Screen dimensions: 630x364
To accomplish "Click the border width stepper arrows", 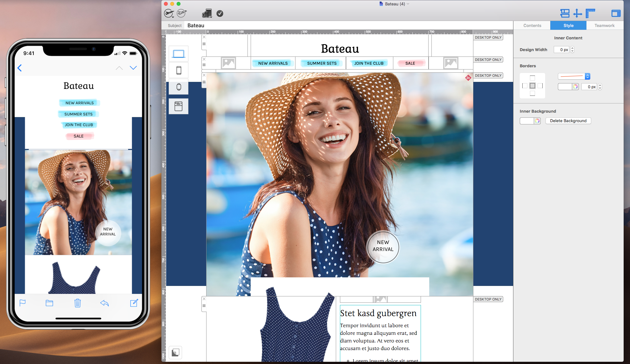I will pyautogui.click(x=600, y=87).
